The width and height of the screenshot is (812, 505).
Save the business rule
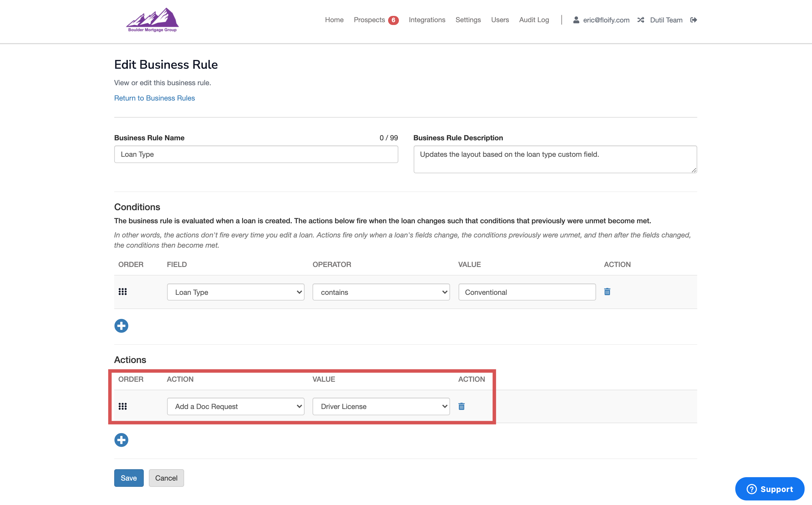[129, 478]
